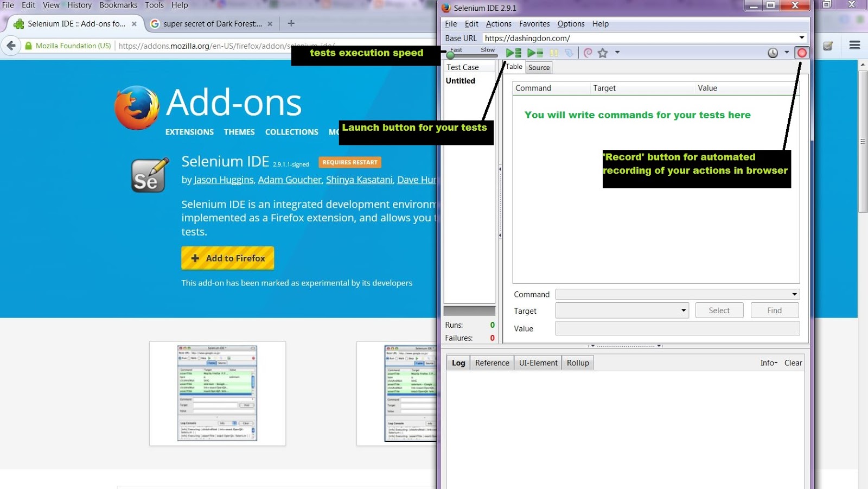Open Firefox View menu
The width and height of the screenshot is (868, 489).
[51, 5]
